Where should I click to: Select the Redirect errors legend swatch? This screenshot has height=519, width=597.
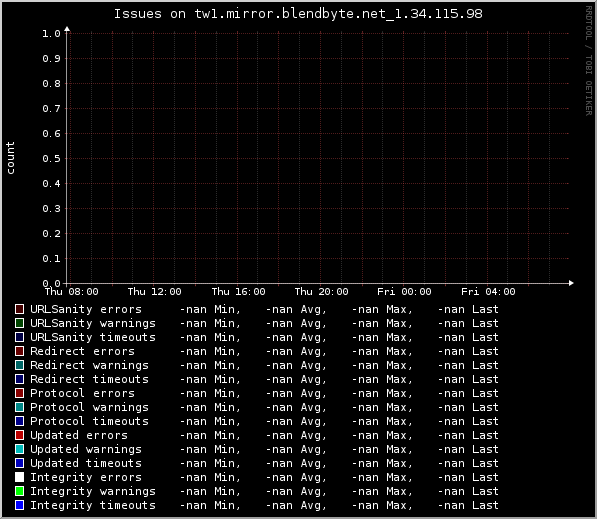click(19, 351)
